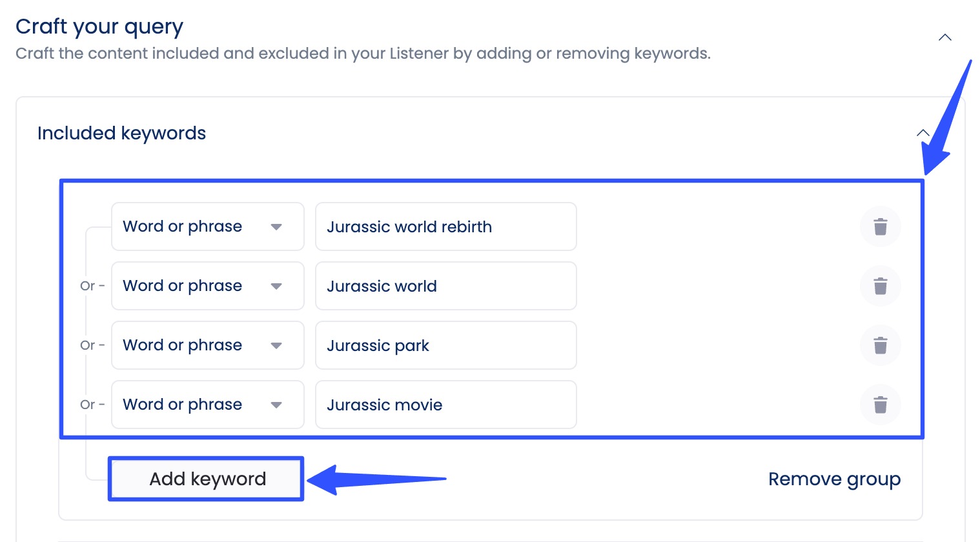Collapse the "Craft your query" section
Viewport: 980px width, 542px height.
coord(944,37)
